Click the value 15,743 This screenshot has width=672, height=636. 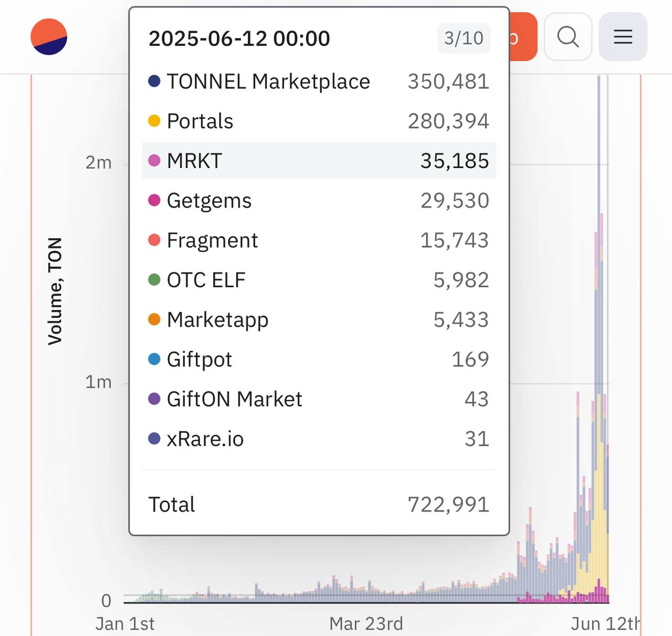click(455, 241)
